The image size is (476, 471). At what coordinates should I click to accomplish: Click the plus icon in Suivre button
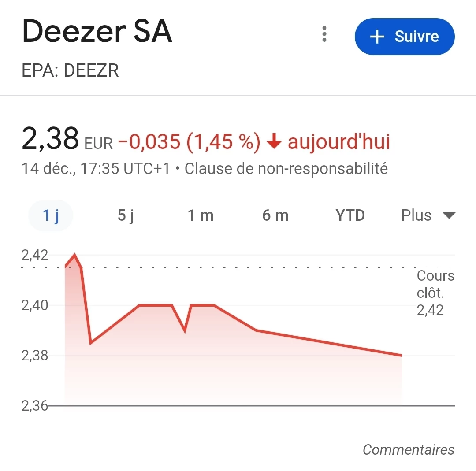pyautogui.click(x=377, y=37)
